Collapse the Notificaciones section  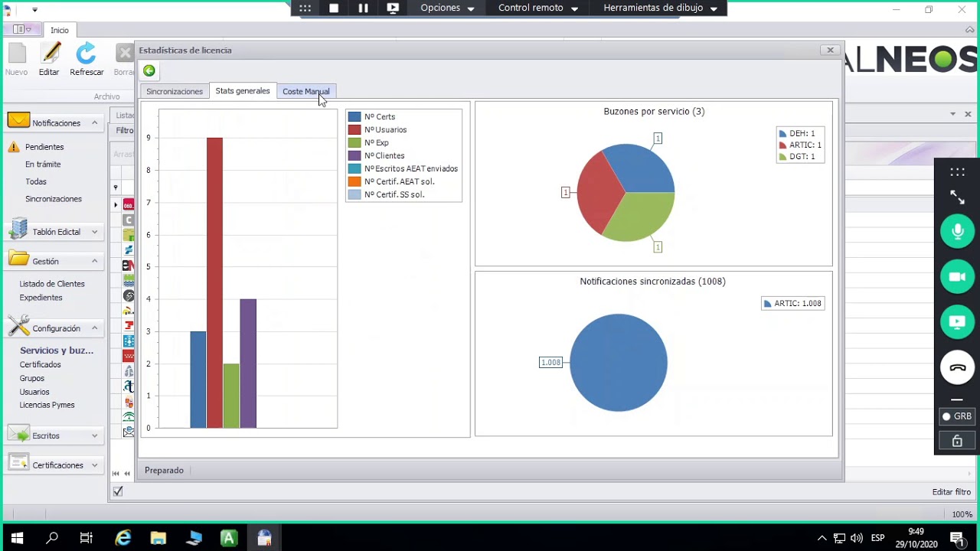pos(94,122)
